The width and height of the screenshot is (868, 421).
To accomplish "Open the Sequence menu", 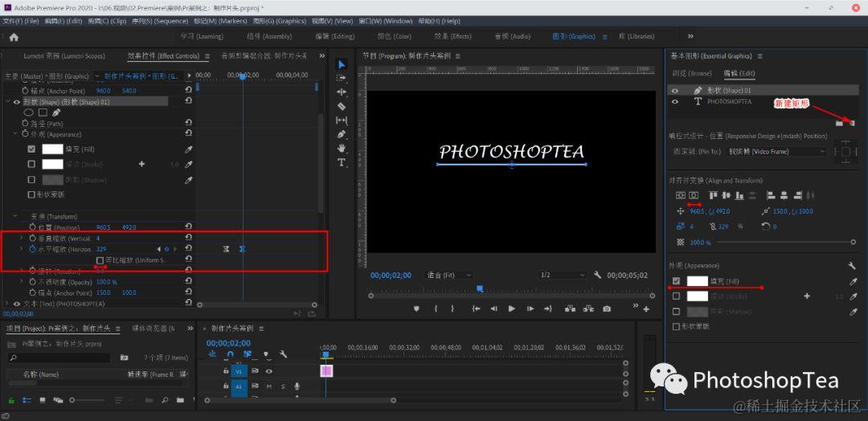I will pyautogui.click(x=160, y=21).
